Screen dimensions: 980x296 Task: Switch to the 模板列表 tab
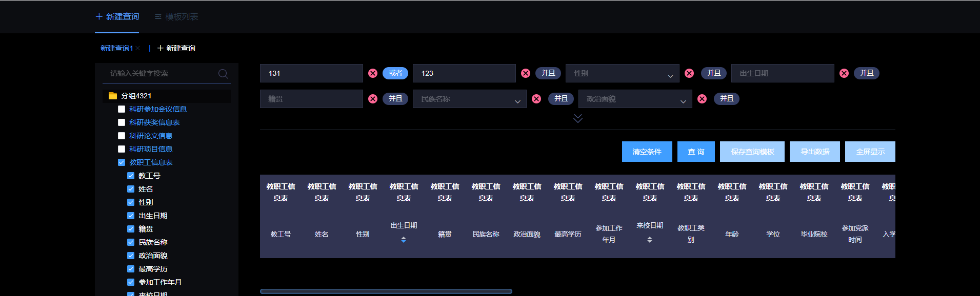(x=176, y=17)
